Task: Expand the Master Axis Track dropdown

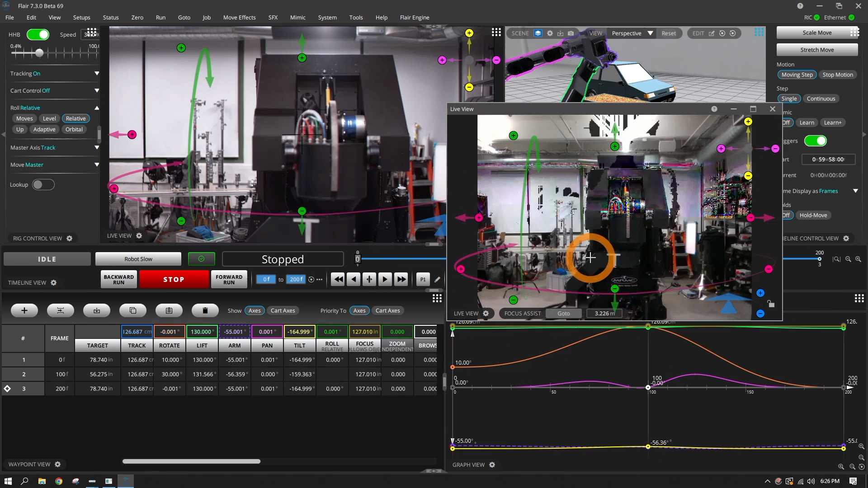Action: tap(97, 147)
